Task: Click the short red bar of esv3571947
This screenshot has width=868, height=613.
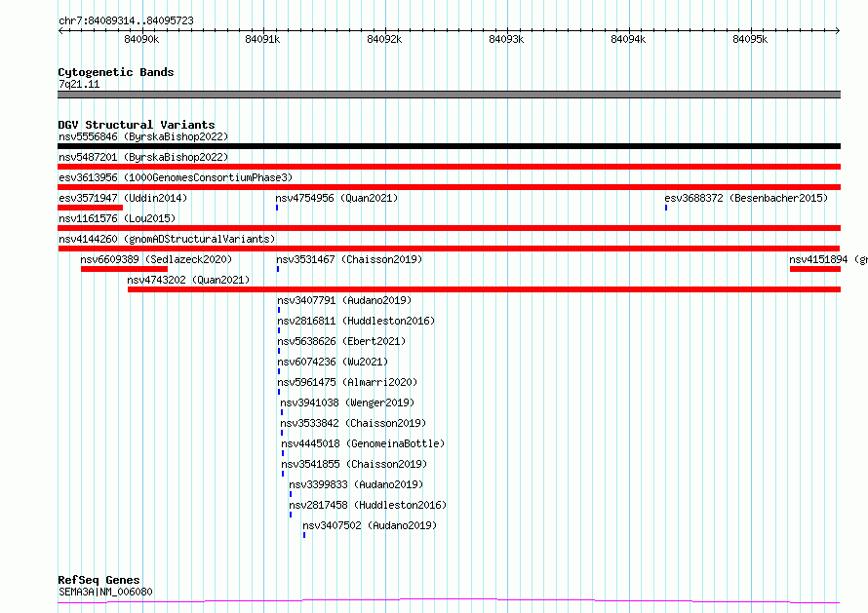Action: click(x=91, y=208)
